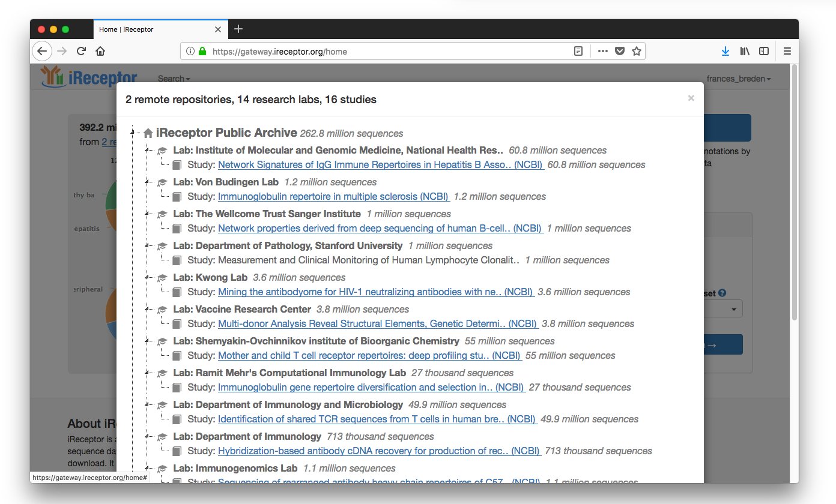Click '262.8 million sequences' archive count
836x504 pixels.
352,134
